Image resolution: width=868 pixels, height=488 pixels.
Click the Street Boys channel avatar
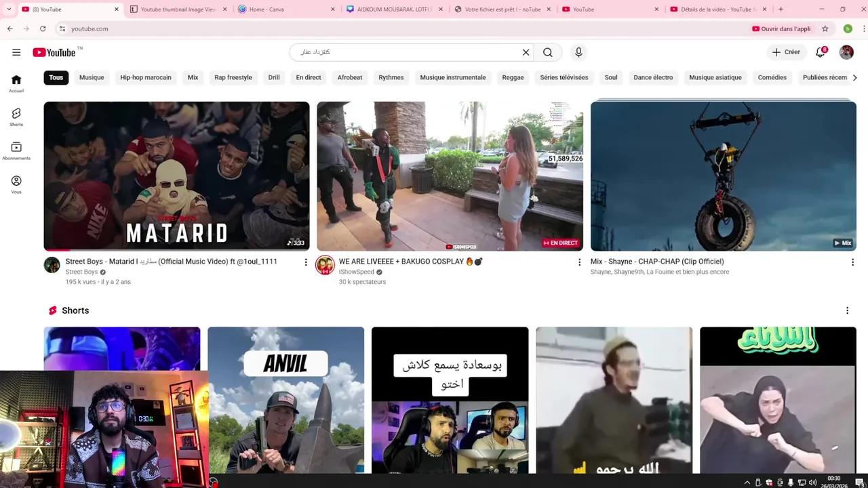[52, 265]
